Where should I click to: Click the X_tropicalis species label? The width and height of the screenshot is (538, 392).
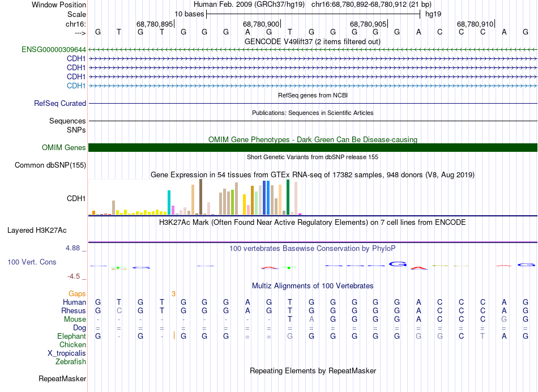67,353
